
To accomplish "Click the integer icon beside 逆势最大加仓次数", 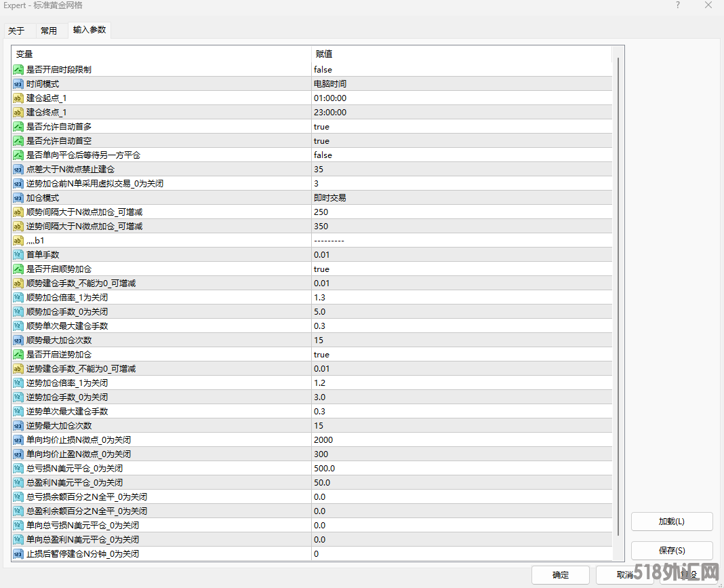I will [x=18, y=426].
